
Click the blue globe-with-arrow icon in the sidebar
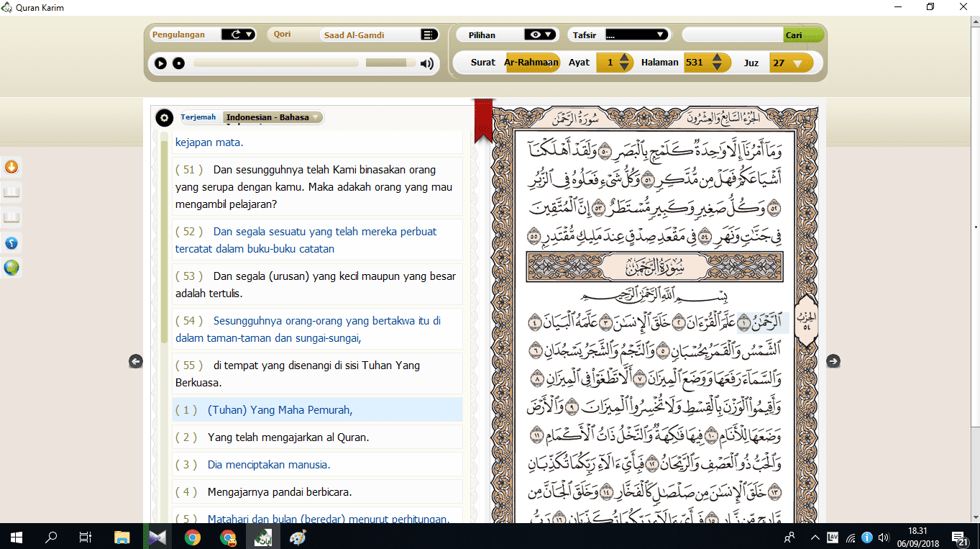tap(12, 242)
